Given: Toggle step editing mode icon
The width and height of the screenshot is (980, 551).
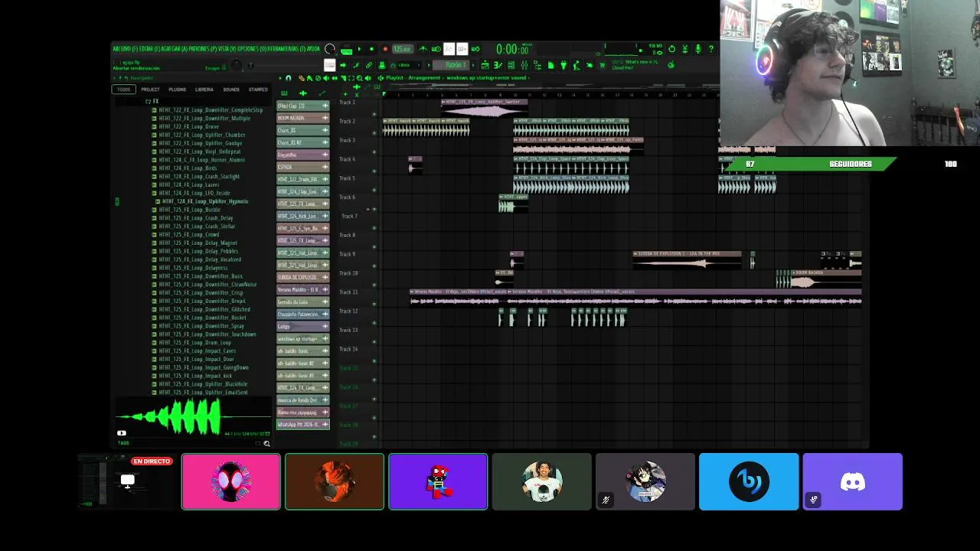Looking at the screenshot, I should click(356, 65).
